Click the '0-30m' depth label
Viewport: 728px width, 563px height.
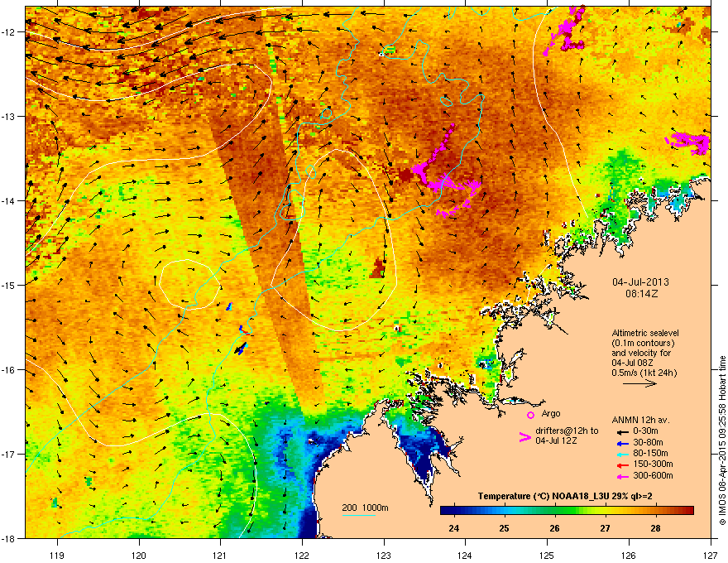click(x=645, y=431)
